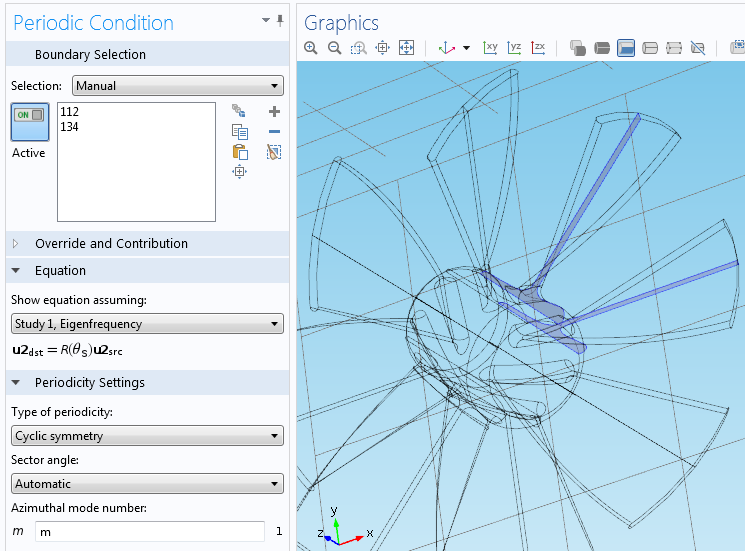Click the Go to Default View axes icon

[x=447, y=48]
